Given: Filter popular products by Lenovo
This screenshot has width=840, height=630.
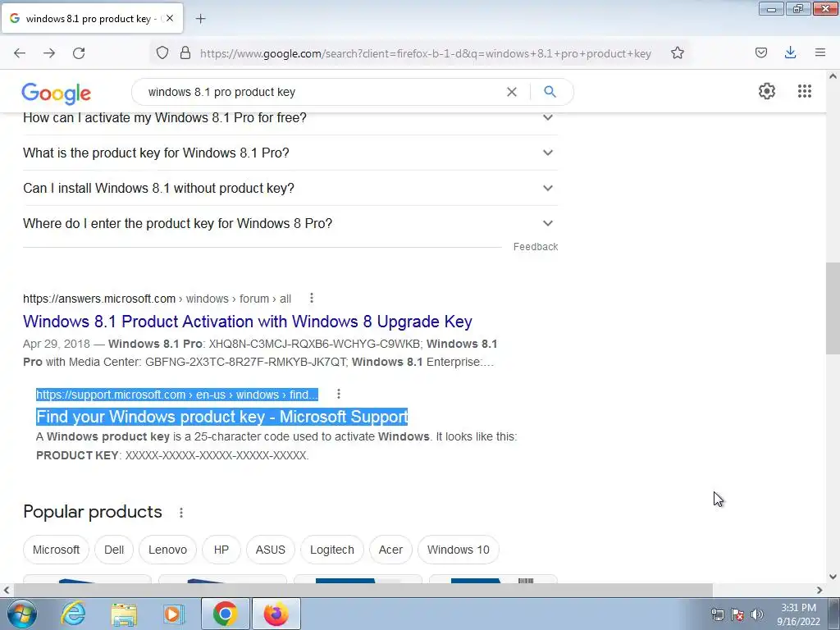Looking at the screenshot, I should 167,550.
